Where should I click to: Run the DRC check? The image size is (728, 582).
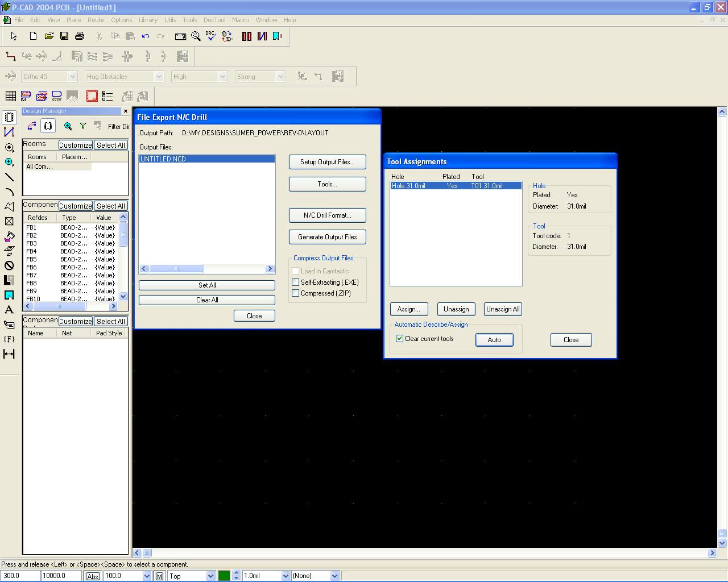coord(211,36)
